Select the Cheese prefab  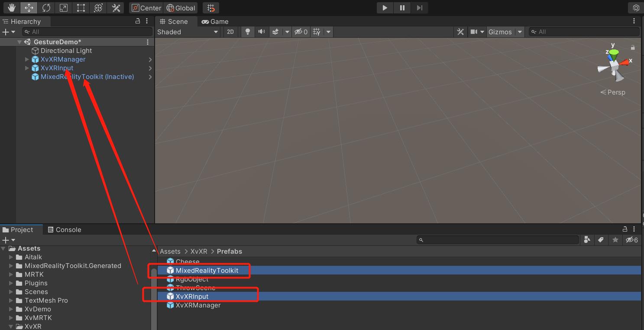(188, 262)
